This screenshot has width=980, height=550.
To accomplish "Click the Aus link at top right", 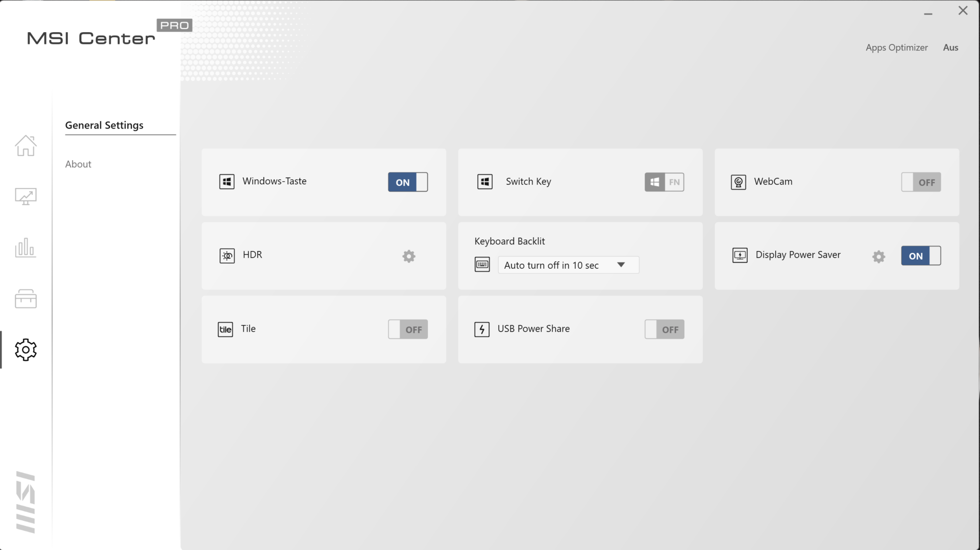I will 950,47.
